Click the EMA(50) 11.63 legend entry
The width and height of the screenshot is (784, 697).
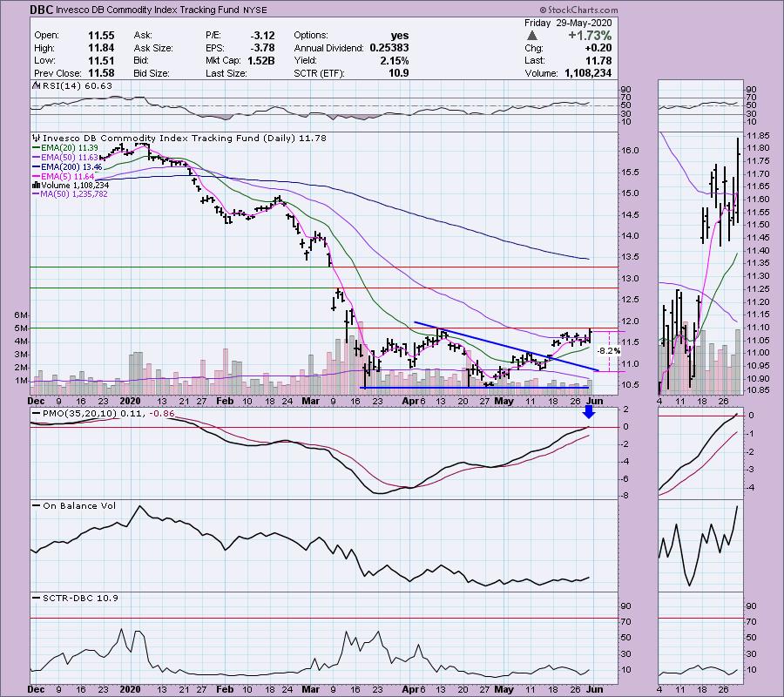pyautogui.click(x=70, y=158)
